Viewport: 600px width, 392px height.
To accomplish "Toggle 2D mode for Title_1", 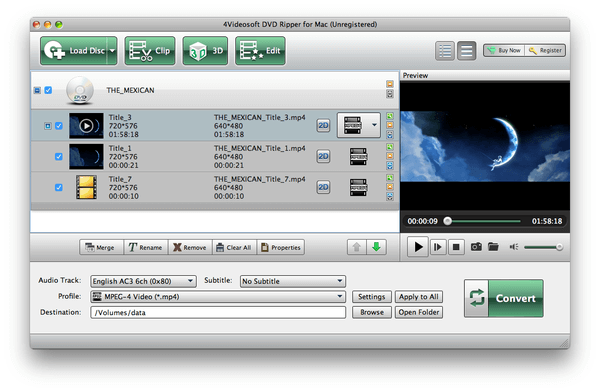I will (x=323, y=156).
